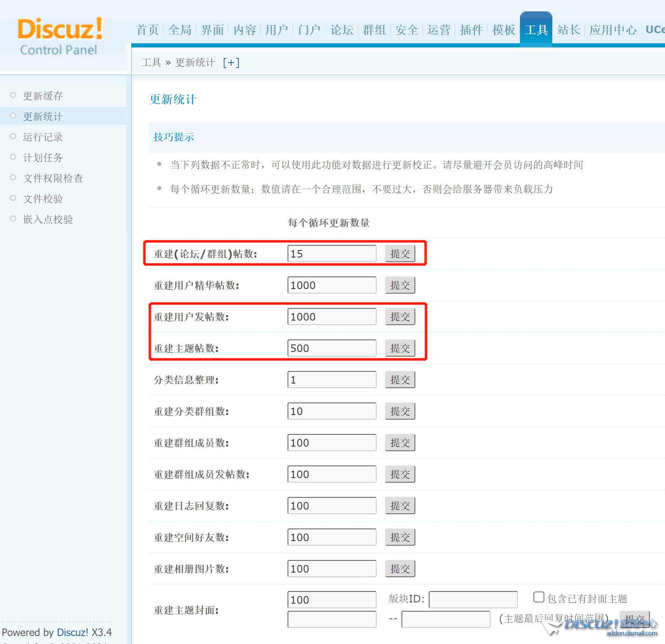The height and width of the screenshot is (644, 665).
Task: Click the 分类信息整理 input field
Action: click(332, 380)
